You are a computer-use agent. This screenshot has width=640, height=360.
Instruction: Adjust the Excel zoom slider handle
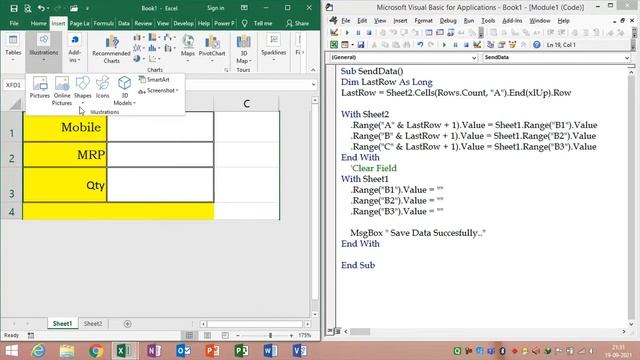(270, 336)
